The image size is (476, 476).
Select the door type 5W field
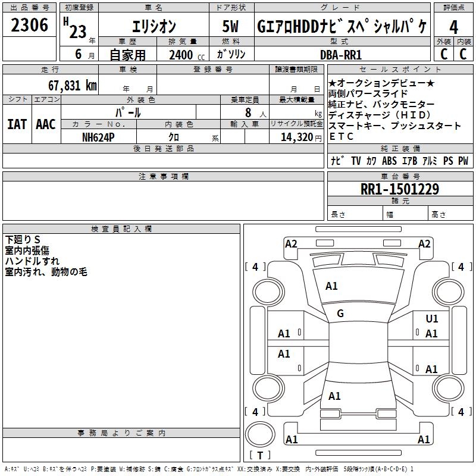231,27
